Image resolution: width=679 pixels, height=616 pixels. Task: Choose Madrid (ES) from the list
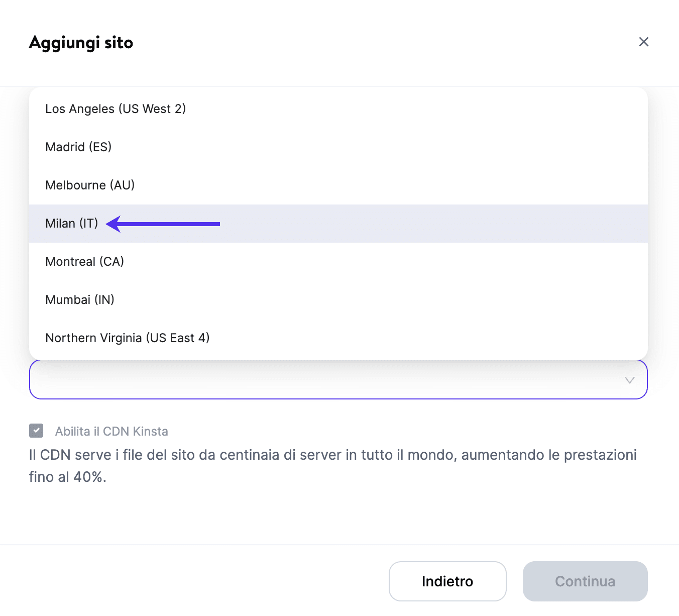(78, 147)
